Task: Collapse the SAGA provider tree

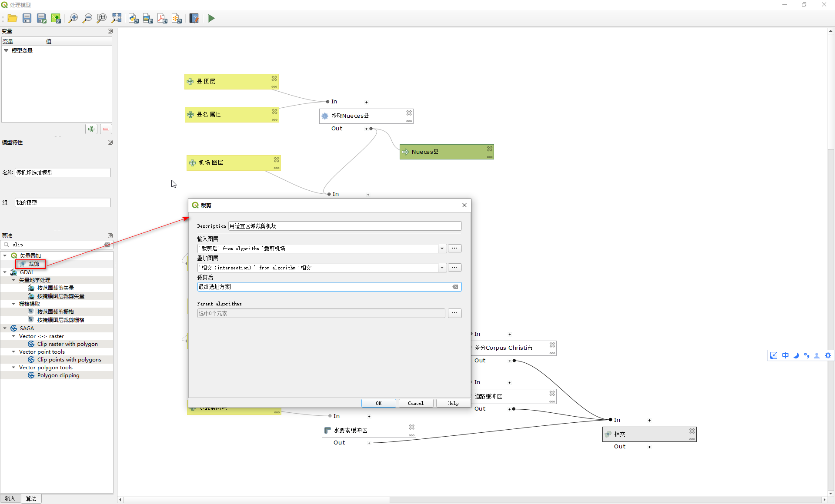Action: [x=5, y=328]
